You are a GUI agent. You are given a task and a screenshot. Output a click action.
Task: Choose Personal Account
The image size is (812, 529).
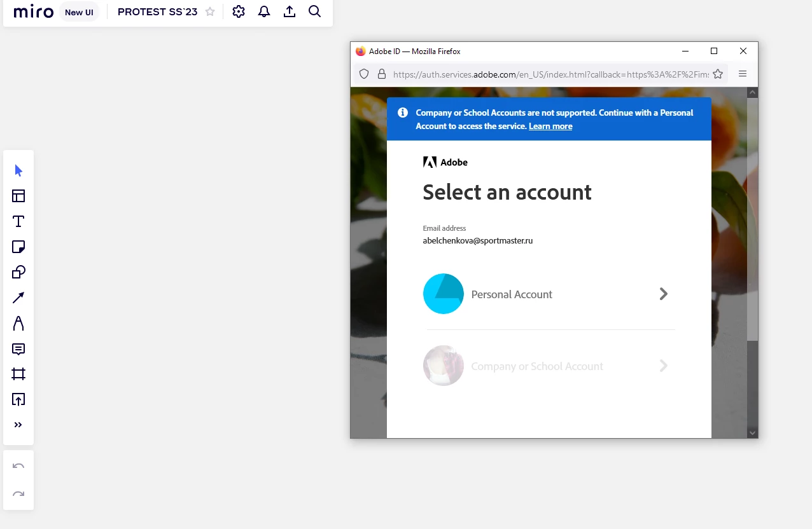click(549, 294)
